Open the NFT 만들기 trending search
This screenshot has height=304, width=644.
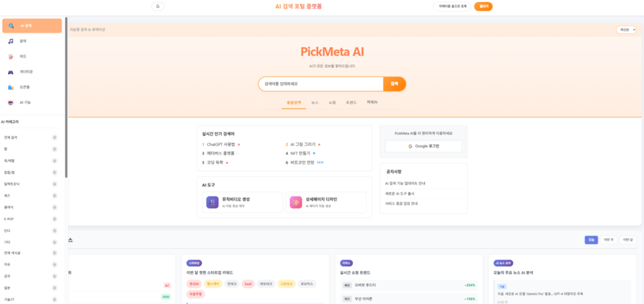(301, 154)
